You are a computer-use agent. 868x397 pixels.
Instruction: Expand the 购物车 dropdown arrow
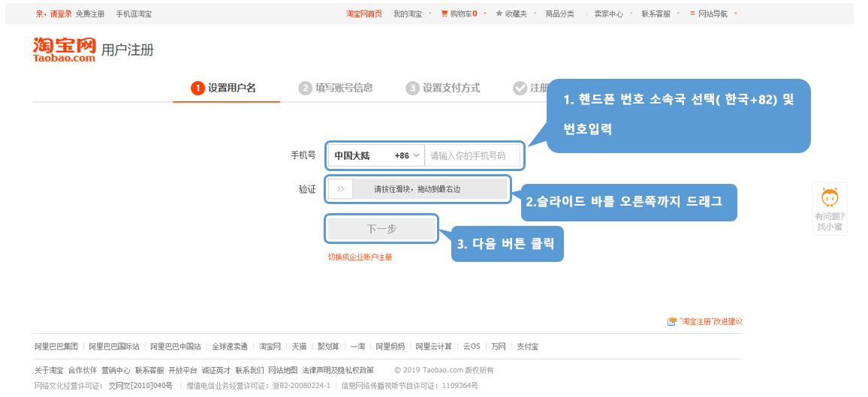[x=485, y=14]
